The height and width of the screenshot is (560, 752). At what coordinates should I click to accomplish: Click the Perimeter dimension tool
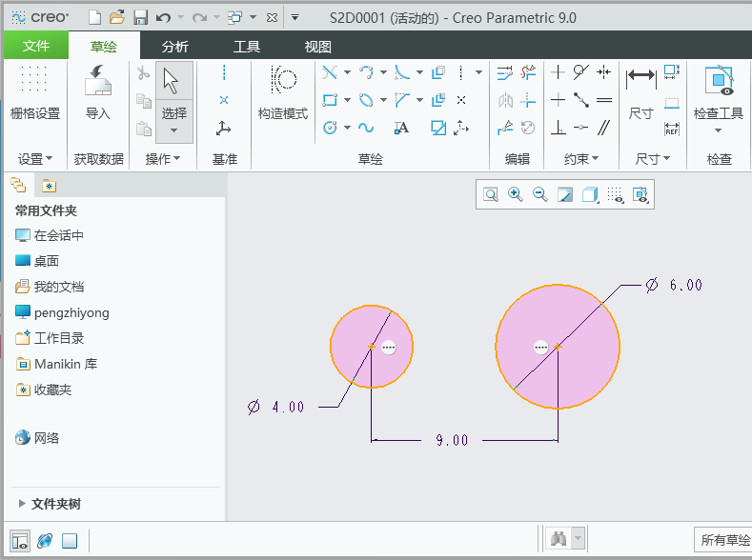click(671, 103)
